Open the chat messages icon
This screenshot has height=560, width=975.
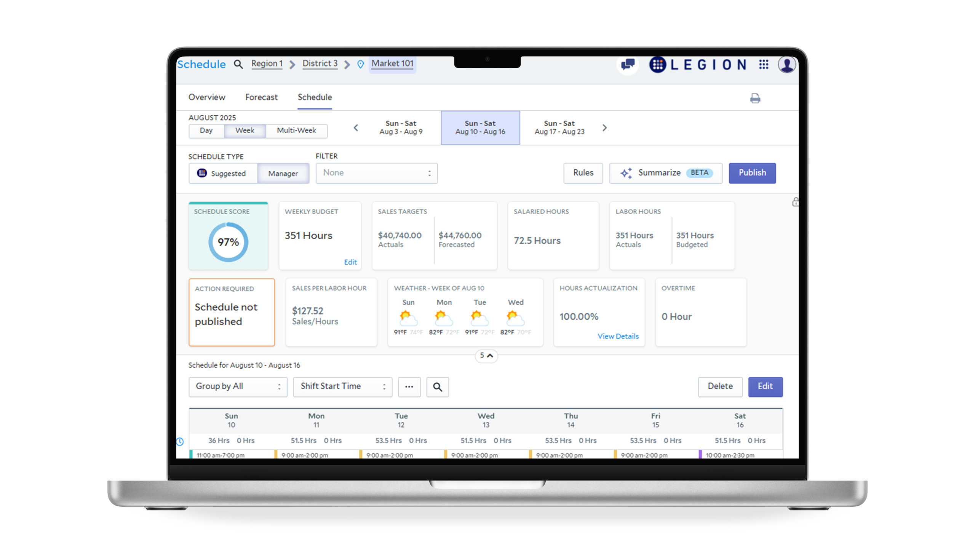coord(628,65)
